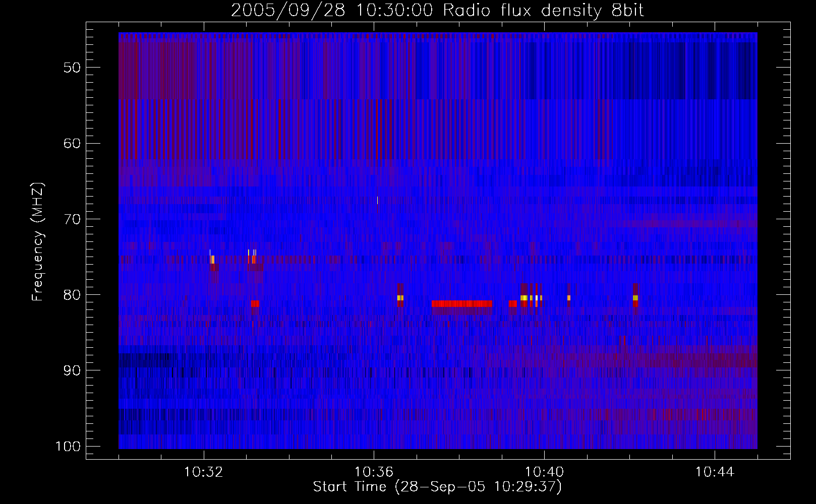Click the 10:36 time tick label
Screen dimensions: 816x504
tap(374, 472)
